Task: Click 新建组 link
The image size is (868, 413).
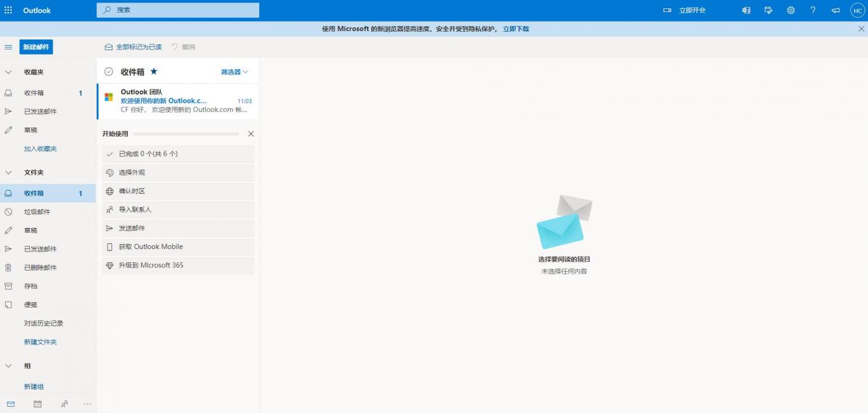Action: coord(34,386)
